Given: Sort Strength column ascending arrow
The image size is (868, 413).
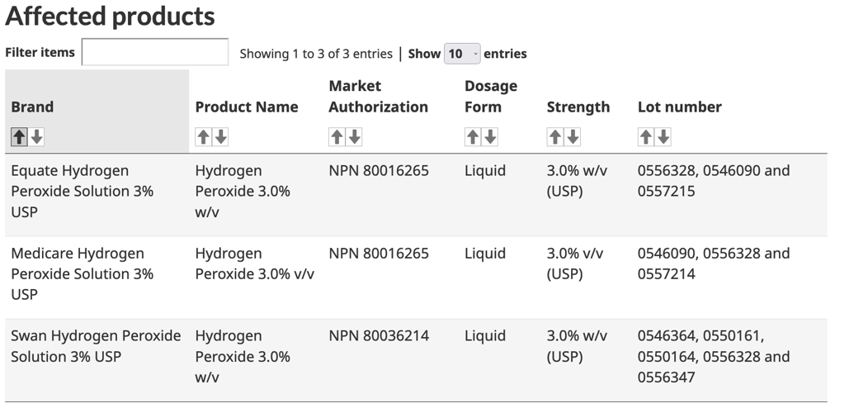Looking at the screenshot, I should [x=555, y=137].
